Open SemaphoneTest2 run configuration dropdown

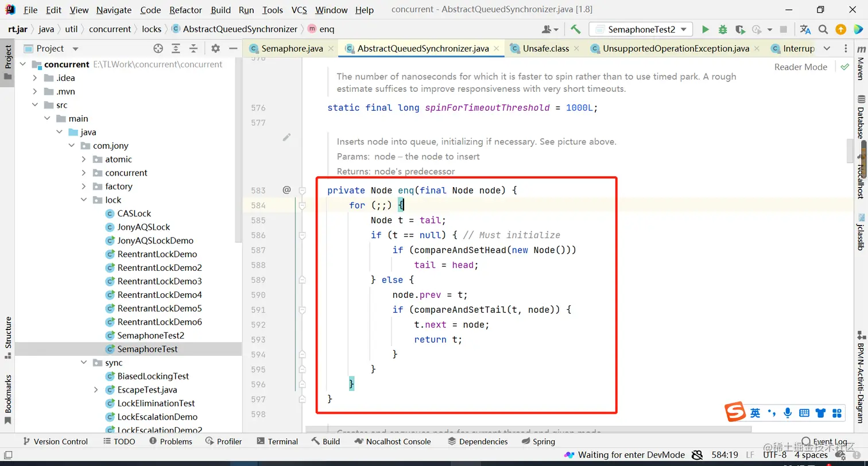(x=641, y=29)
